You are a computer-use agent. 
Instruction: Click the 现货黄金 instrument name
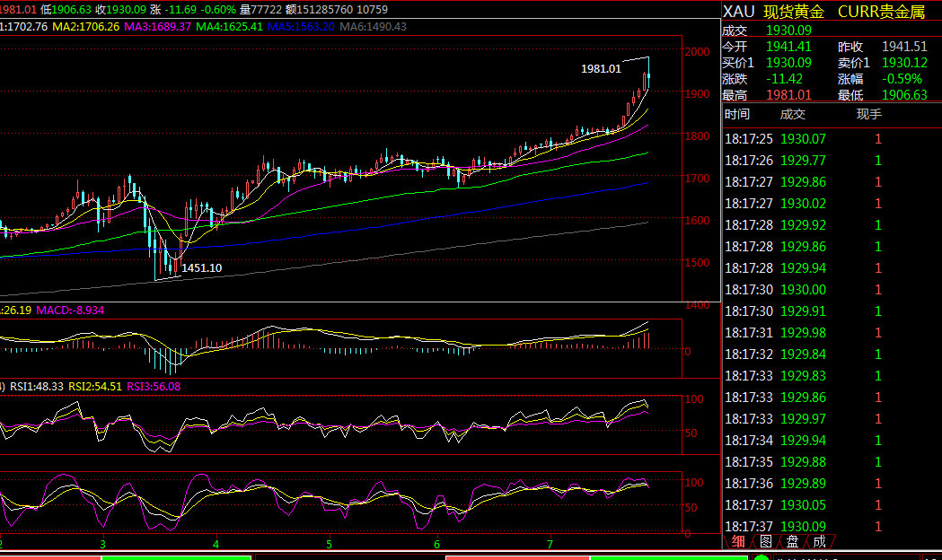pyautogui.click(x=795, y=12)
